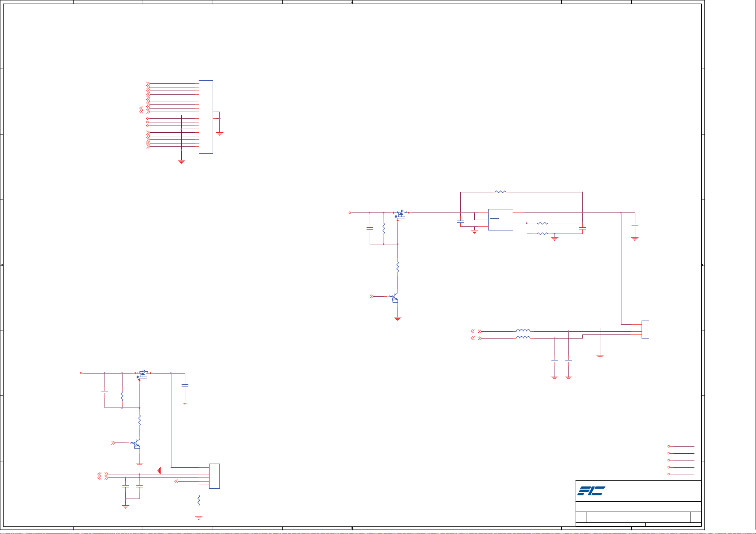Viewport: 756px width, 534px height.
Task: Click the FIC logo in the title block
Action: point(591,491)
